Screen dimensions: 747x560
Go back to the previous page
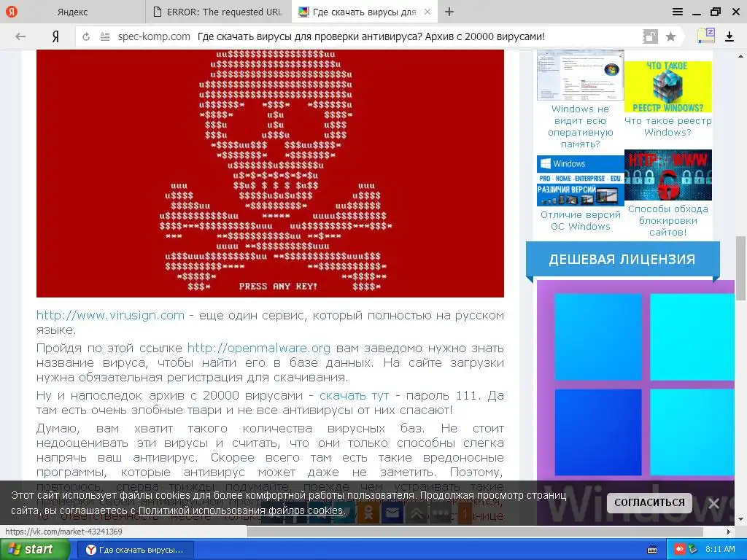[x=20, y=36]
